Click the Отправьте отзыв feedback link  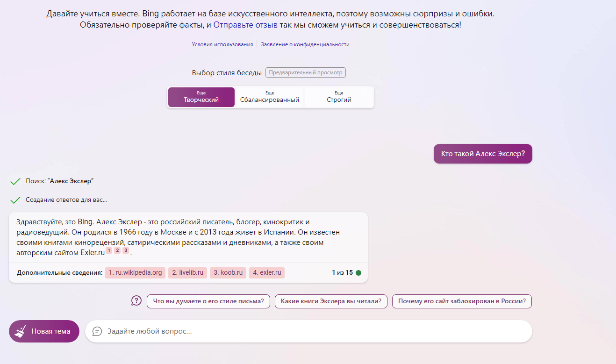(x=245, y=25)
